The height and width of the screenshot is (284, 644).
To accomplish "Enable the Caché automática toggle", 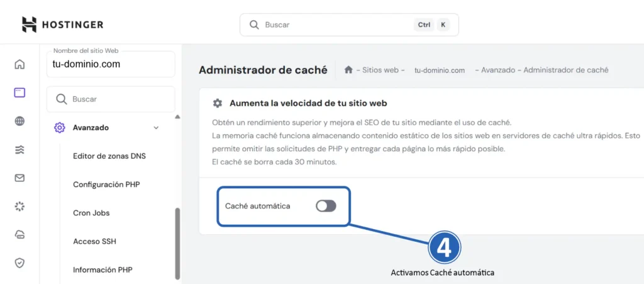I will [x=326, y=206].
